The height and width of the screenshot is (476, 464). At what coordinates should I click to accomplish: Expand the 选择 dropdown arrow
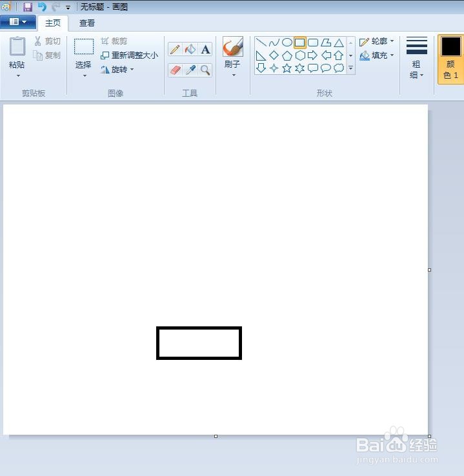click(85, 75)
